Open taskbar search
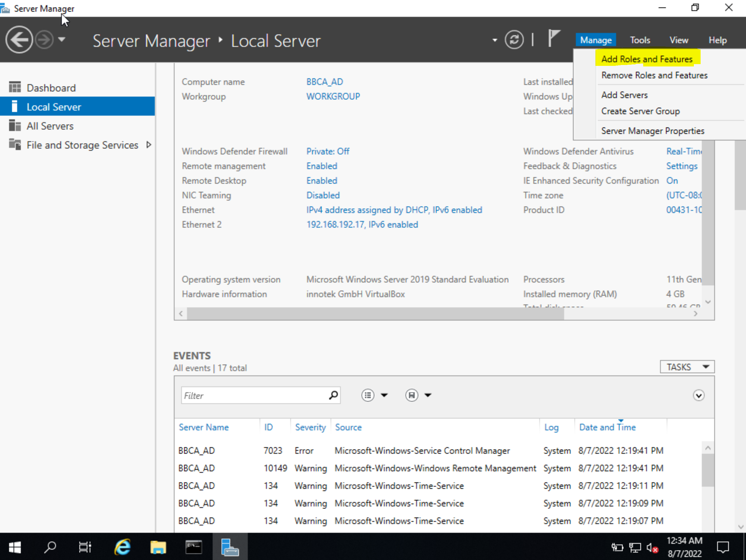746x560 pixels. pyautogui.click(x=50, y=547)
